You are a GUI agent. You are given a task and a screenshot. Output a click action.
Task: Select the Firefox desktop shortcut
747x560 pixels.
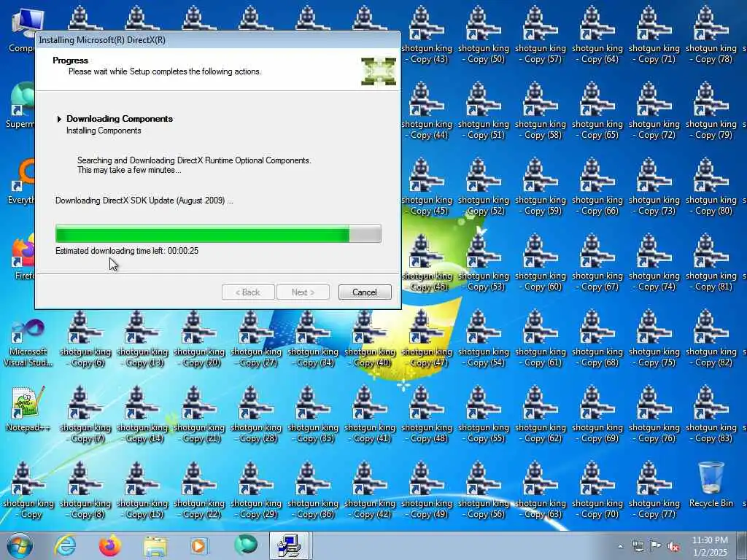click(x=21, y=257)
